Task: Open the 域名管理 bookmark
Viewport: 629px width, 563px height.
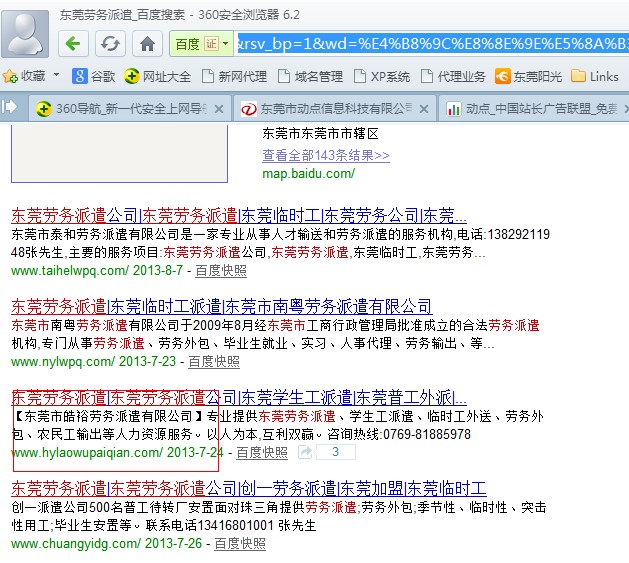Action: (310, 76)
